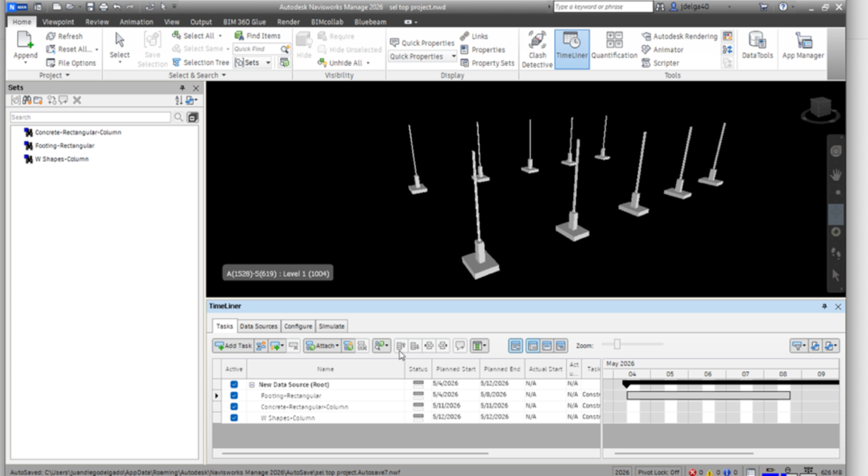Select the Pan hand navigation tool

[836, 174]
